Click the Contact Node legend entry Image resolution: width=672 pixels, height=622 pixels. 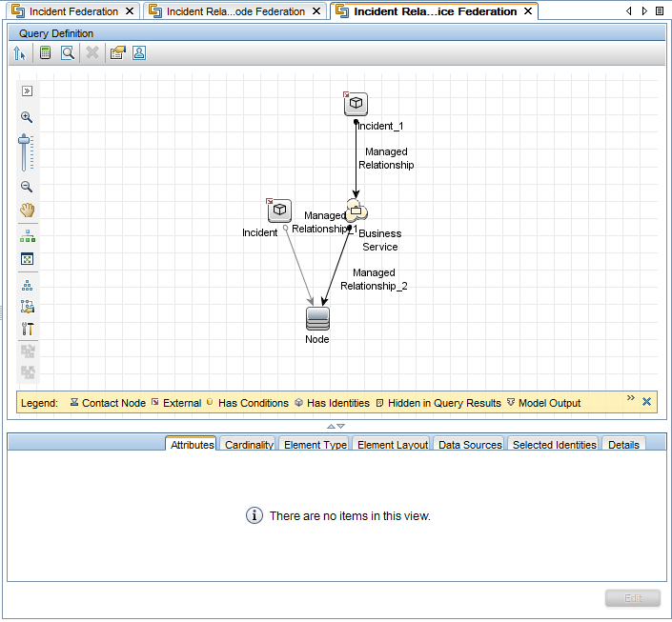(x=108, y=403)
